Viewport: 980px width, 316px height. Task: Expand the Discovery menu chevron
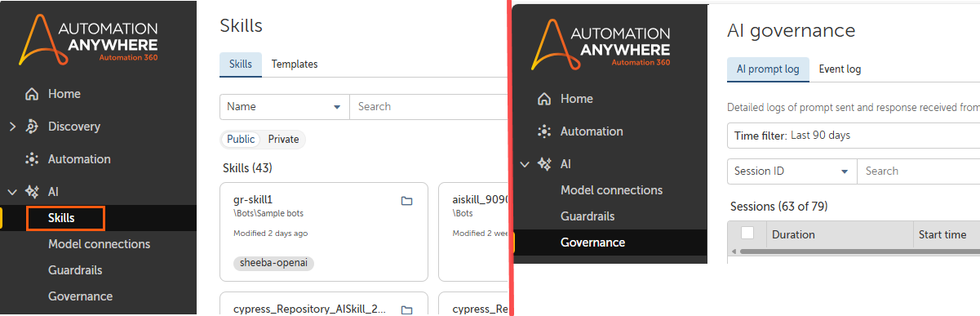[12, 127]
